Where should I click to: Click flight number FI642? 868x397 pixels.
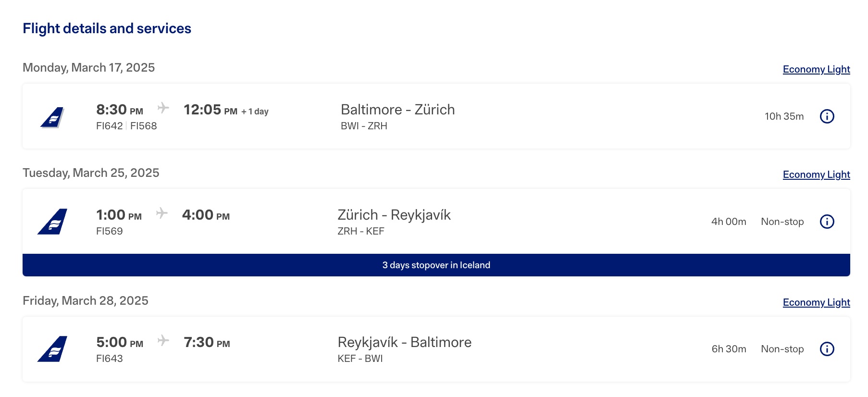(109, 126)
